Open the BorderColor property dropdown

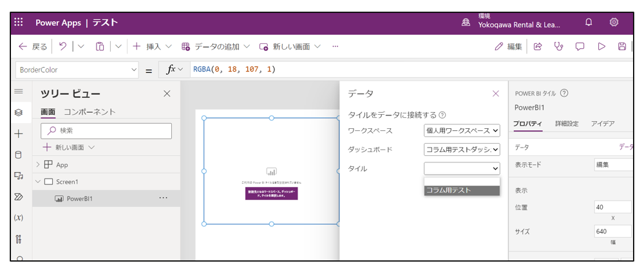coord(77,70)
